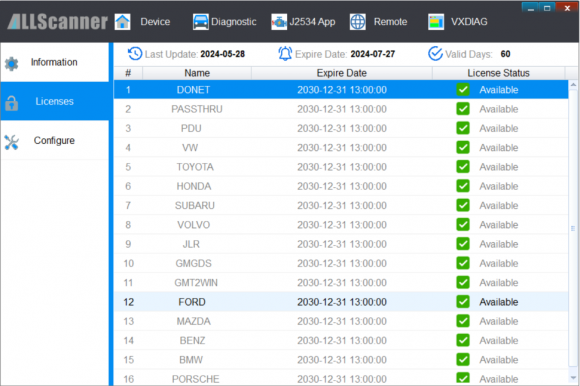Open the Device tab
This screenshot has height=386, width=580.
click(155, 22)
